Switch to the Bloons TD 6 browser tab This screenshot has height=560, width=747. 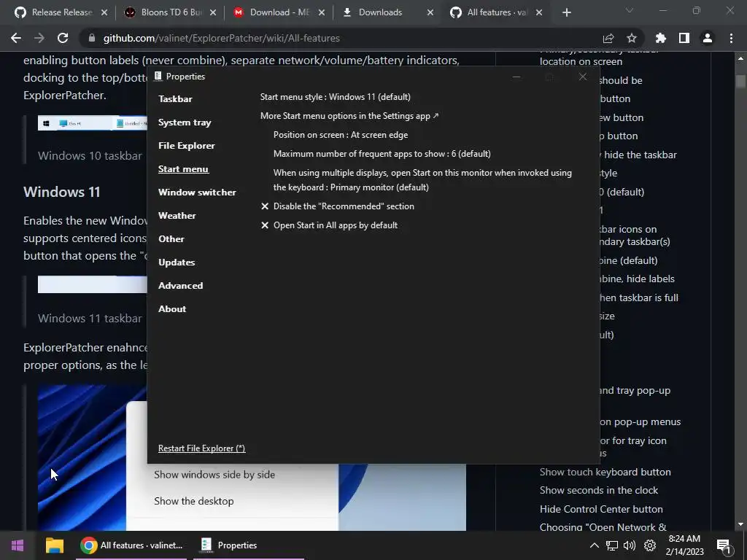[171, 12]
